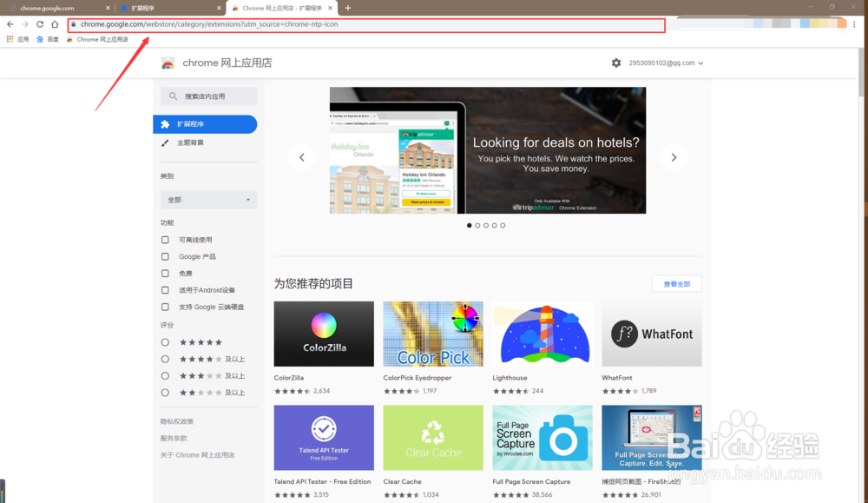Image resolution: width=868 pixels, height=503 pixels.
Task: Open the browser home page
Action: 55,24
